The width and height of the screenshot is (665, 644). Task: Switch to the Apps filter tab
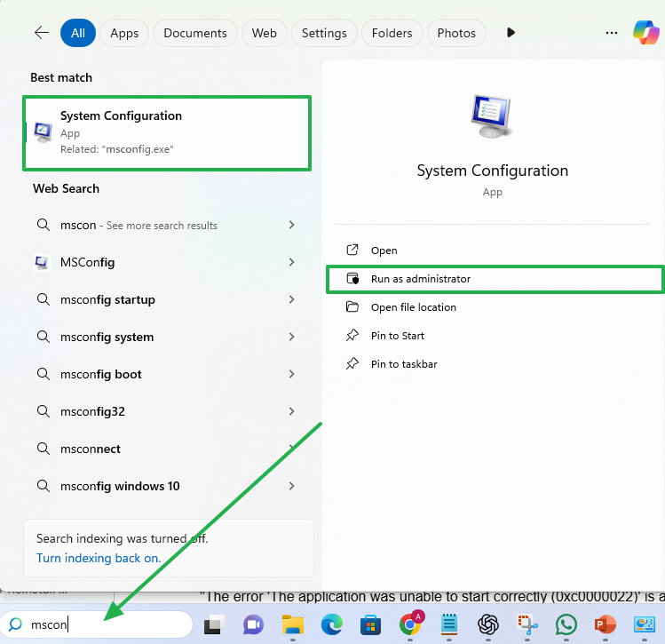click(124, 33)
